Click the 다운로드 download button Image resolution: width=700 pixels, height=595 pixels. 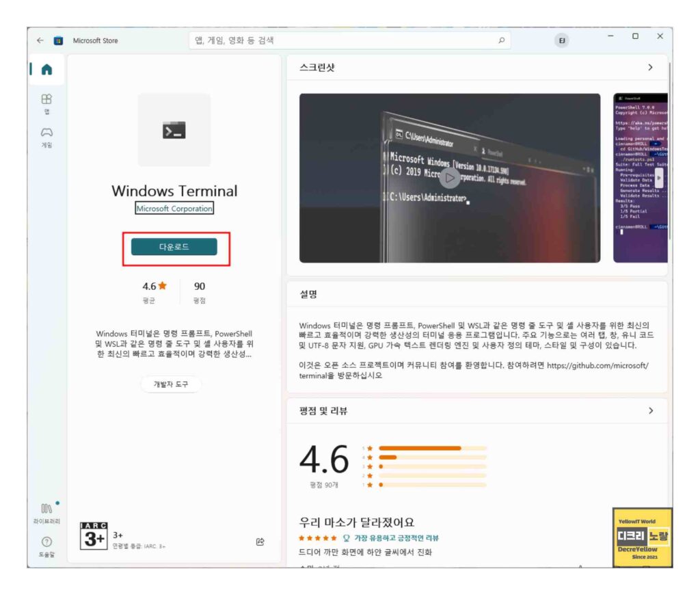174,247
